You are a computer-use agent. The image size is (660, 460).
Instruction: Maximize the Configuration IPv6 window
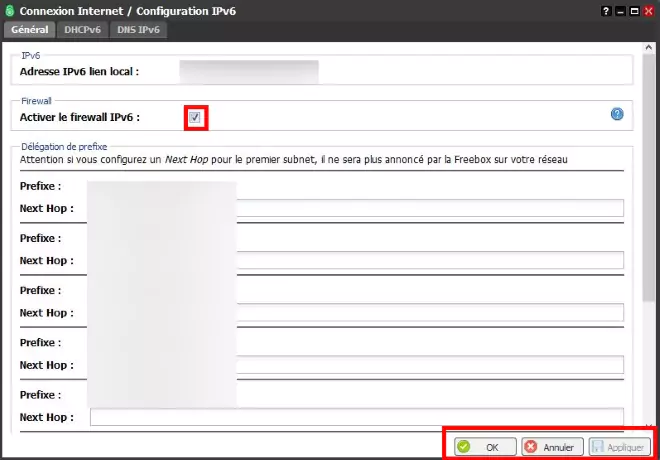point(634,9)
